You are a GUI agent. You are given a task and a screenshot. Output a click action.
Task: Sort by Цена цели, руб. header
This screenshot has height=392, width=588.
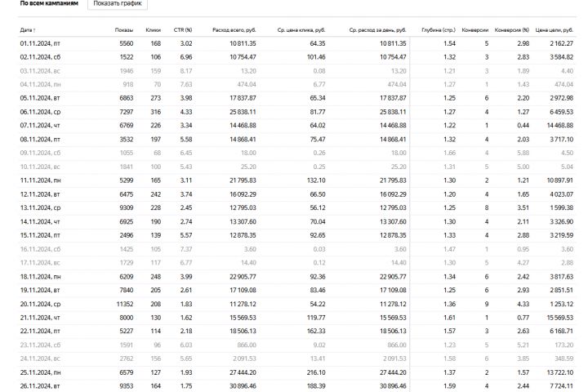555,30
